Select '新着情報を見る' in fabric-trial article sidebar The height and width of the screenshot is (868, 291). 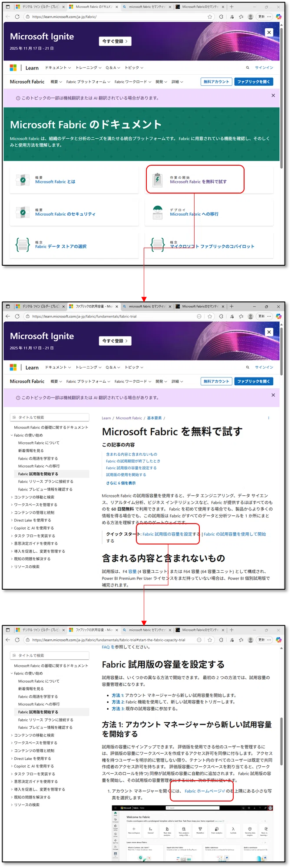[31, 451]
